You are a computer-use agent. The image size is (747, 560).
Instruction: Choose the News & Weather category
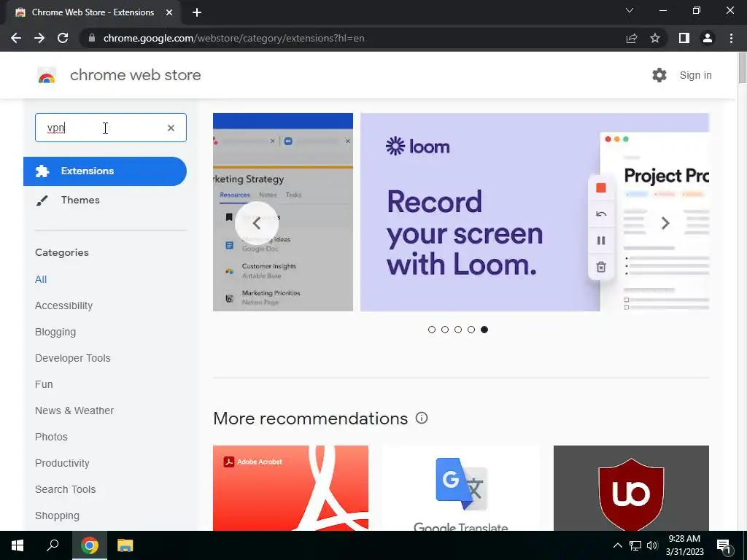pyautogui.click(x=74, y=411)
